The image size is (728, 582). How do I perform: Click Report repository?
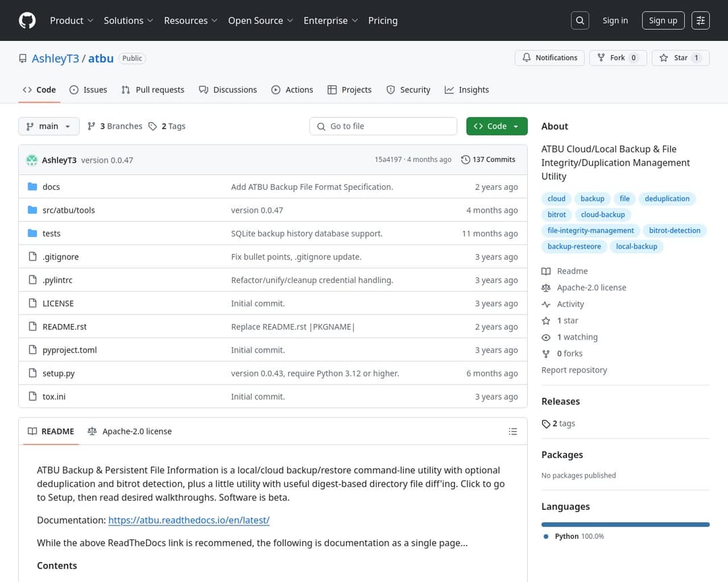574,370
